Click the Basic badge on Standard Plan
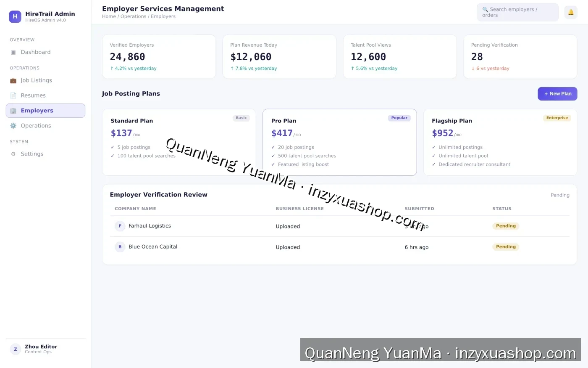 (x=241, y=118)
